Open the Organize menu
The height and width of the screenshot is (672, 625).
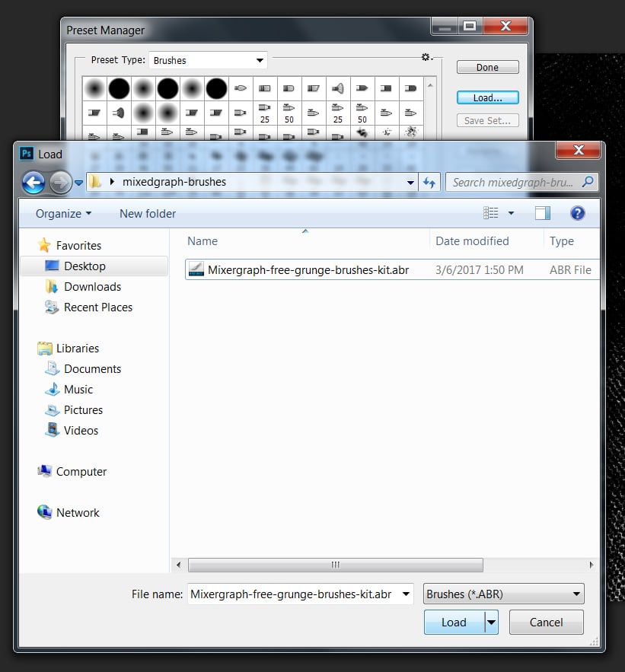tap(63, 214)
